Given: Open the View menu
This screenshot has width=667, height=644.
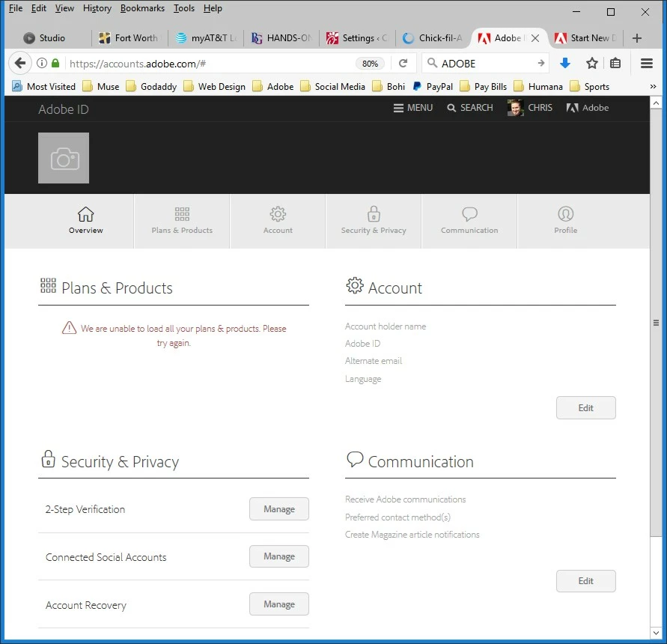Looking at the screenshot, I should (x=64, y=8).
